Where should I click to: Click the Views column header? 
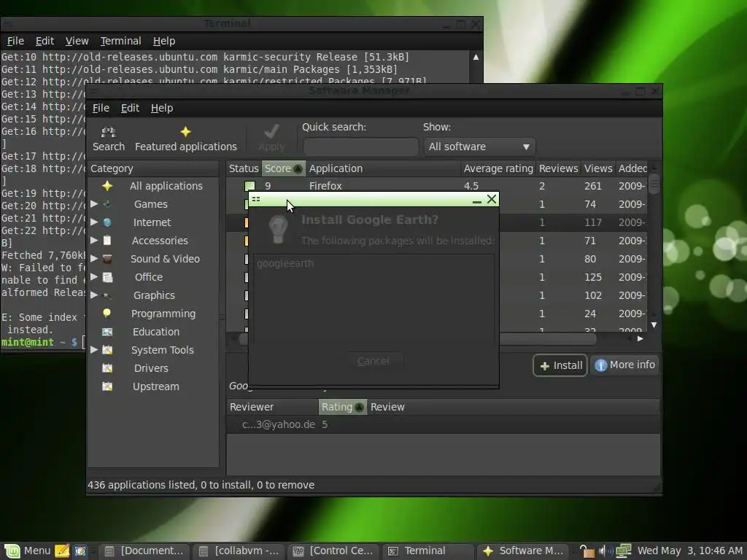[598, 168]
